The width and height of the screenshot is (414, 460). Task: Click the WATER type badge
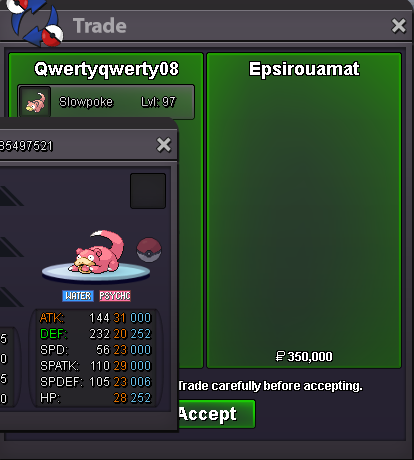[x=78, y=296]
